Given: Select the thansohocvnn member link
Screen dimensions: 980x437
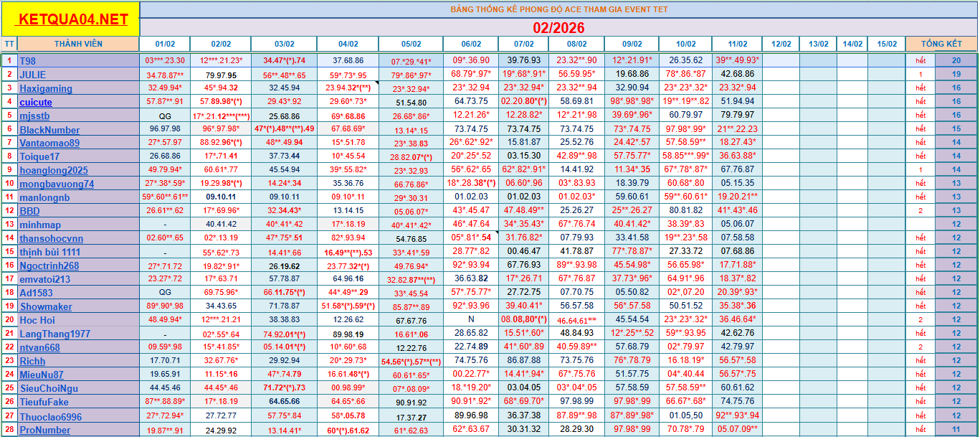Looking at the screenshot, I should pos(52,238).
